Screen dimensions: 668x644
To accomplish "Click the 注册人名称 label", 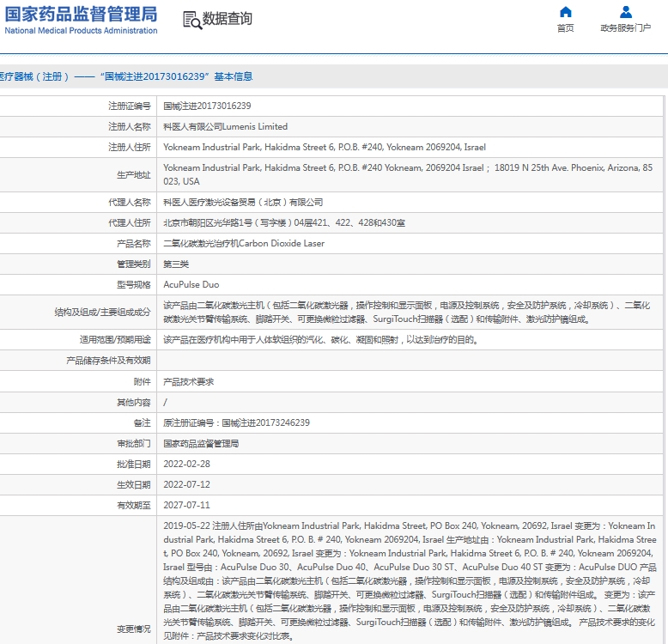I will click(x=130, y=126).
